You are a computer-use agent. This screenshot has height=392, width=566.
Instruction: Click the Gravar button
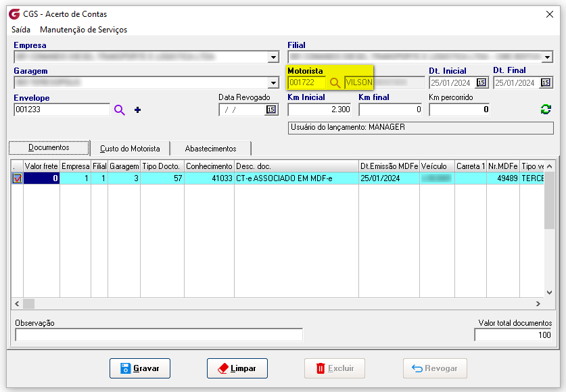coord(140,368)
